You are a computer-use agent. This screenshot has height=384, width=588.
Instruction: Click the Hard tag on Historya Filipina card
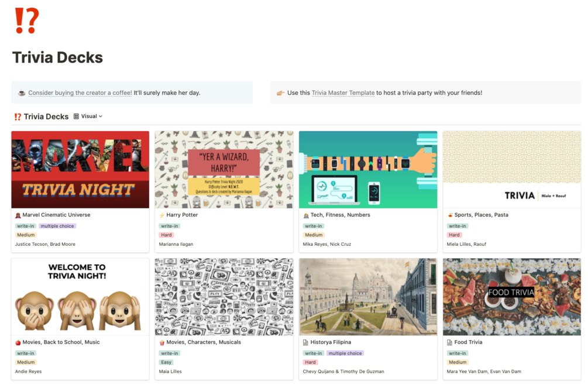point(310,362)
